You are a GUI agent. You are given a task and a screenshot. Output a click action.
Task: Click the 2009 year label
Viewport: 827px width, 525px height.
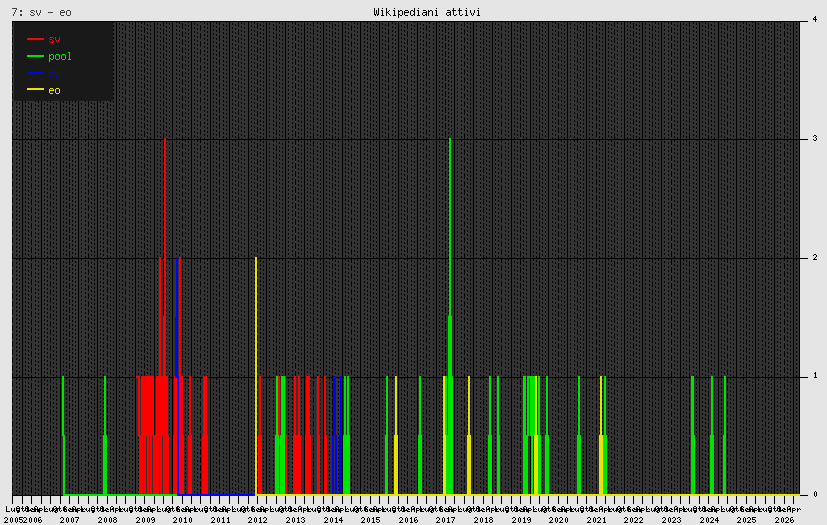point(145,520)
